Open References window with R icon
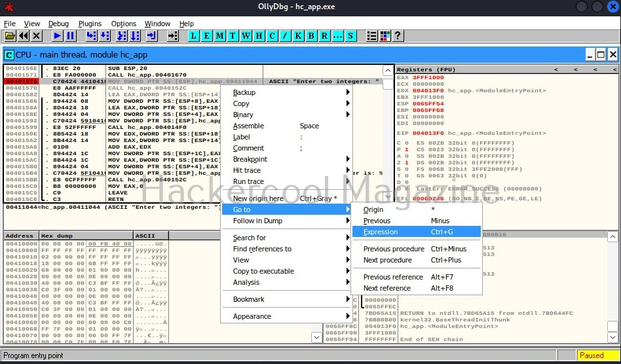This screenshot has width=621, height=364. pyautogui.click(x=324, y=36)
